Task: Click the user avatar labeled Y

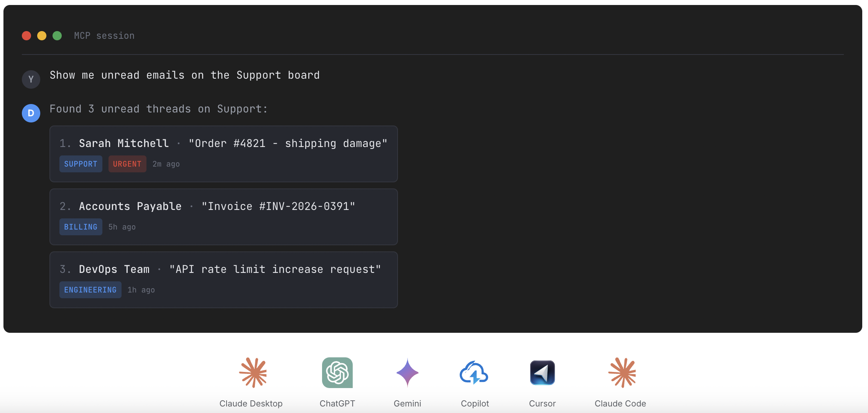Action: click(x=31, y=79)
